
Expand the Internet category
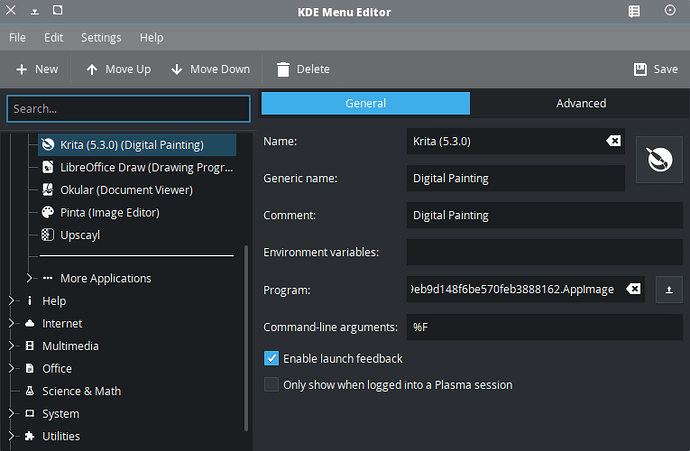[11, 323]
